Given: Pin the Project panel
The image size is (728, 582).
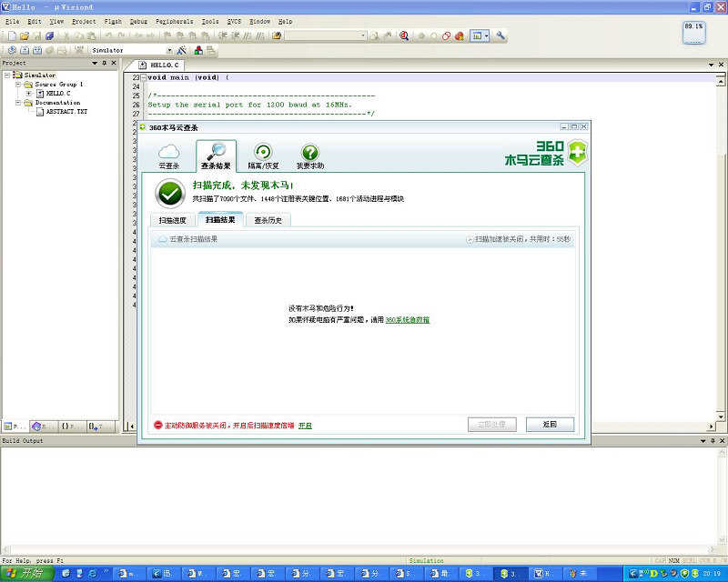Looking at the screenshot, I should pos(105,63).
